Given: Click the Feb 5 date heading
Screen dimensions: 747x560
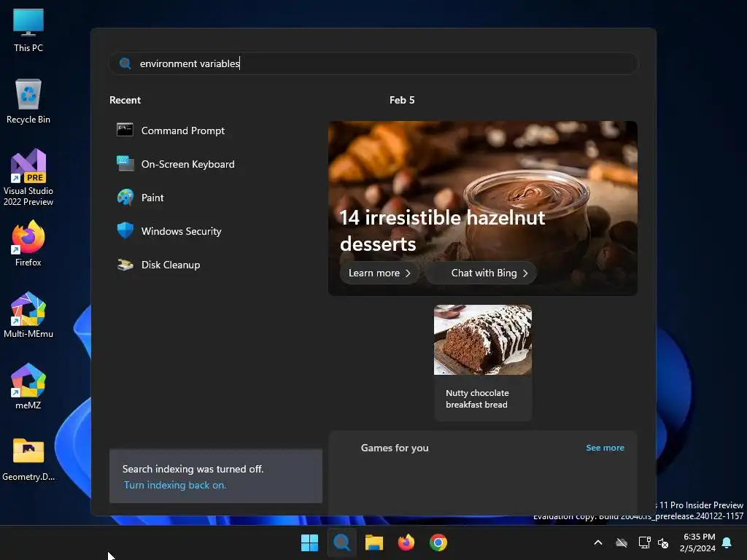Looking at the screenshot, I should pyautogui.click(x=402, y=100).
